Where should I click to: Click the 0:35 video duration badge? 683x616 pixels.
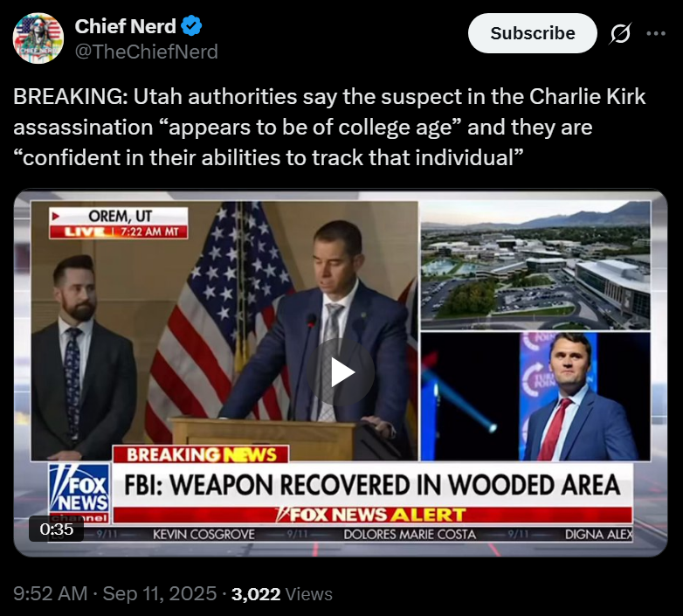point(56,529)
